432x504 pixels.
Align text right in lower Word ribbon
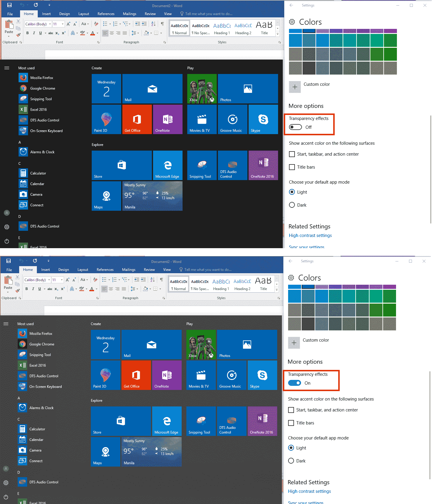117,289
